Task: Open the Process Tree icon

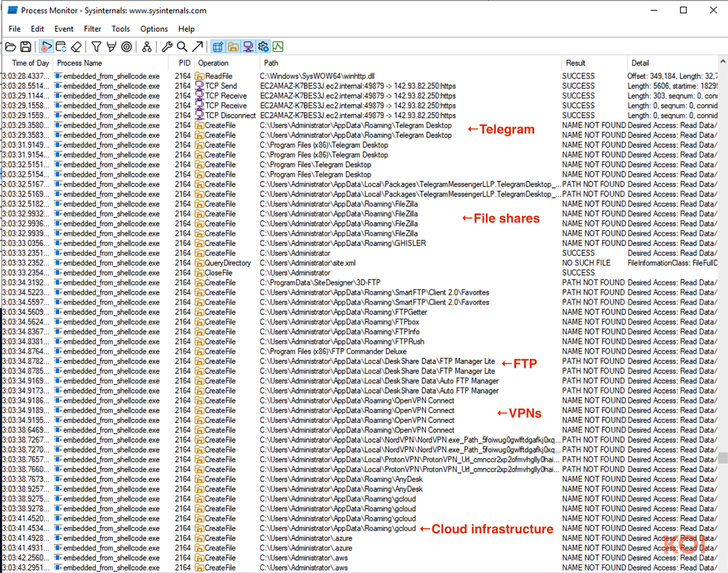Action: [x=147, y=46]
